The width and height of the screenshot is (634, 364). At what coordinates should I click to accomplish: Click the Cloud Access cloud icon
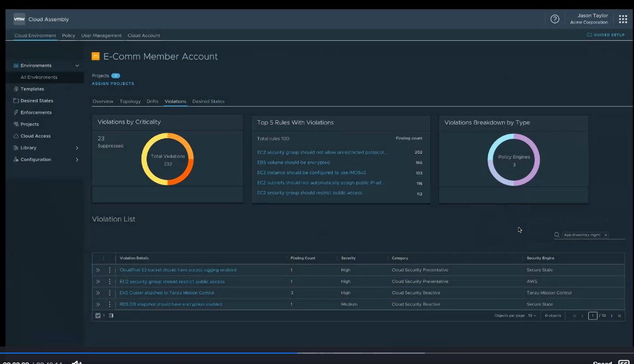pos(16,136)
